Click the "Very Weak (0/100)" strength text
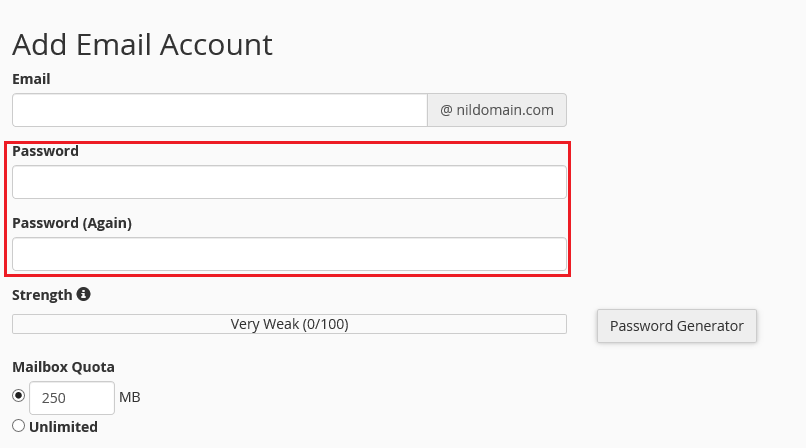The image size is (806, 448). click(x=289, y=324)
